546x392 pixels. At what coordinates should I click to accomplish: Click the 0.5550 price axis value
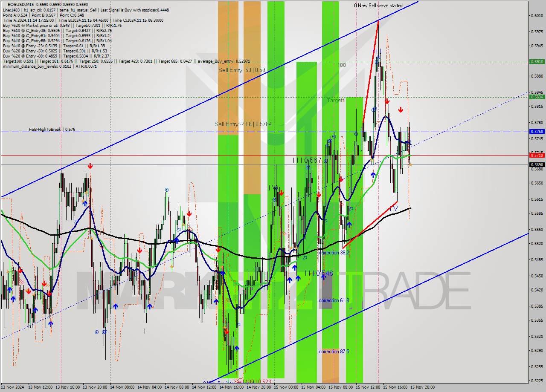[x=537, y=229]
